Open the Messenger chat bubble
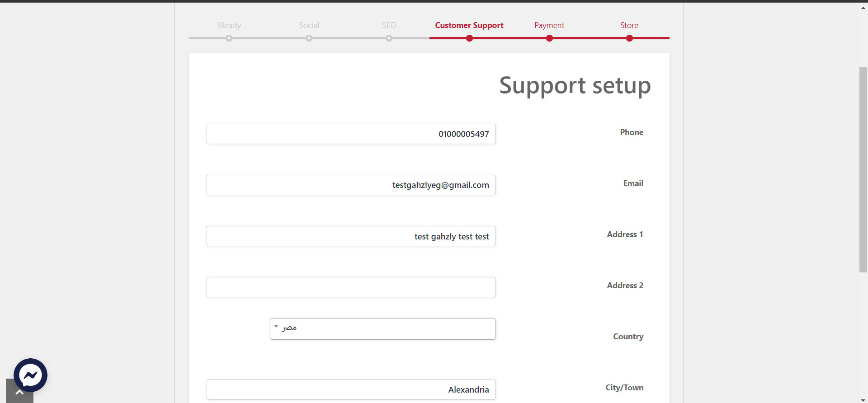The width and height of the screenshot is (868, 403). pos(30,375)
